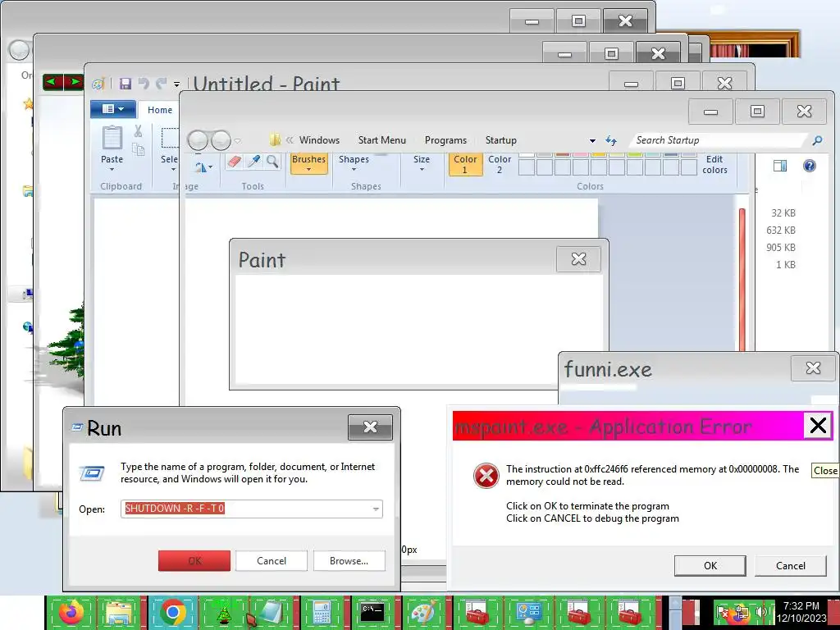Click the 632 KB file size entry
840x630 pixels.
[x=781, y=231]
